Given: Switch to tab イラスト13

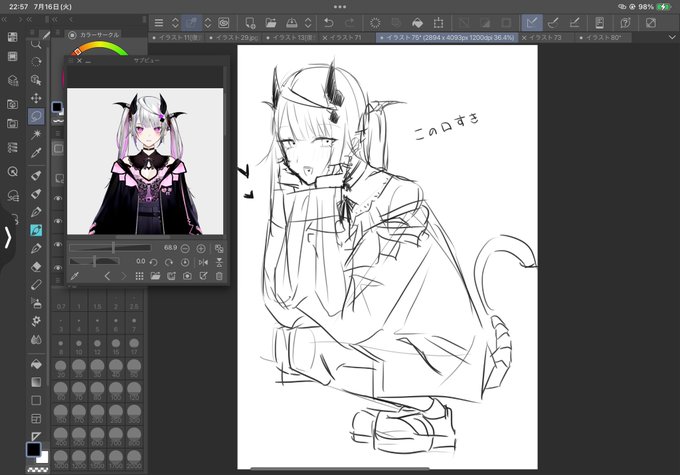Looking at the screenshot, I should coord(290,38).
